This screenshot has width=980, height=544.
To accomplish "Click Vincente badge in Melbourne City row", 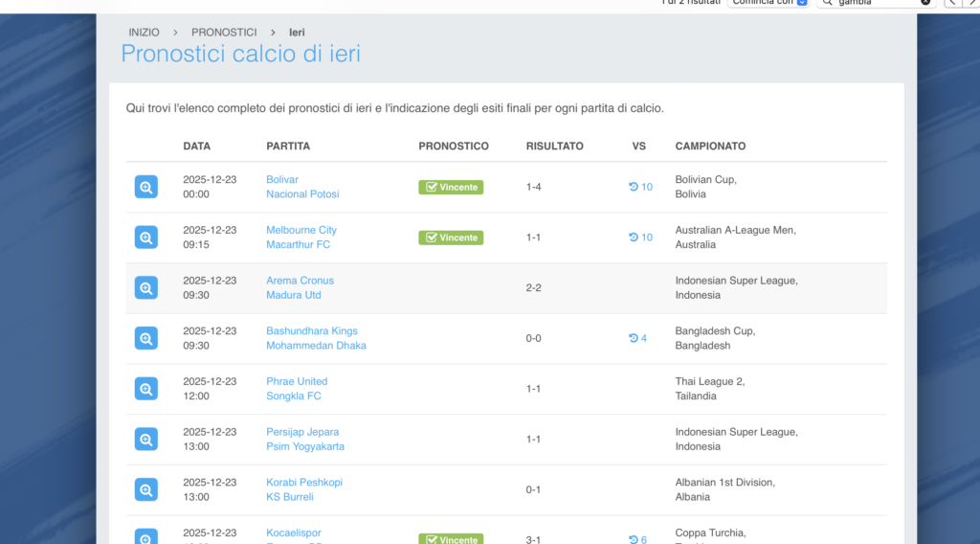I will click(451, 238).
